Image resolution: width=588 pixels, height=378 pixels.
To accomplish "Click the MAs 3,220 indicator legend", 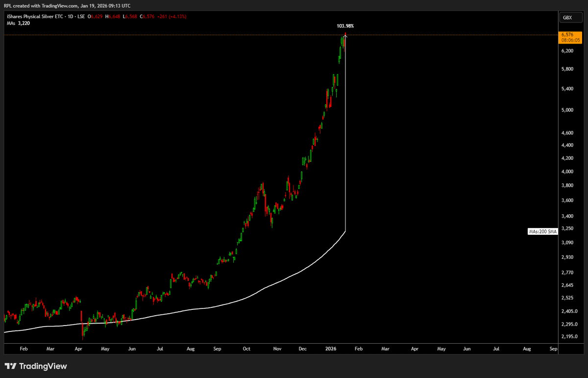I will pos(18,23).
